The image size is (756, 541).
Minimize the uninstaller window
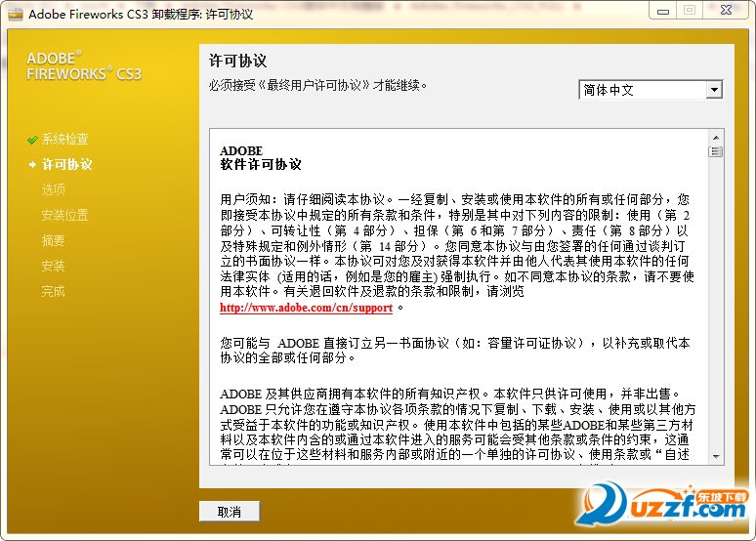[663, 11]
